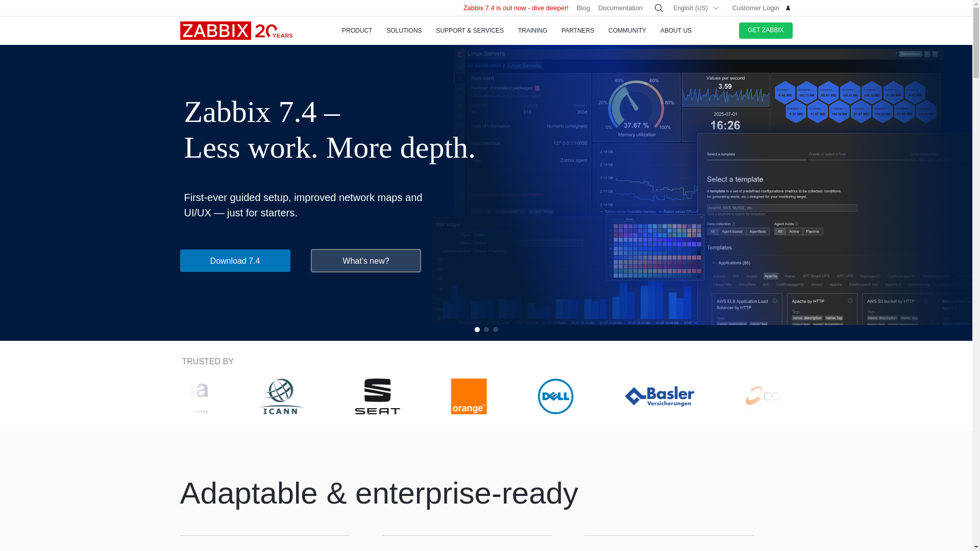Open the Customer Login link
The image size is (980, 551).
click(x=755, y=8)
